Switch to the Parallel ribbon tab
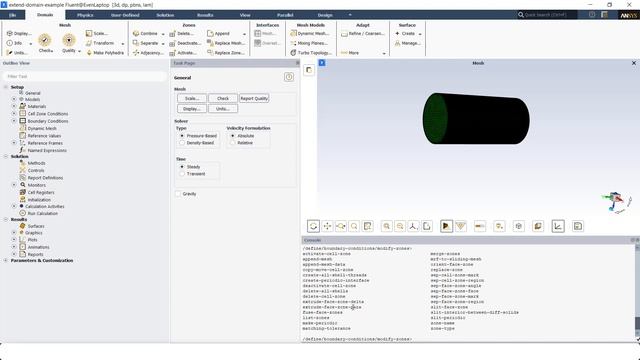Screen dimensions: 640x360 tap(285, 15)
